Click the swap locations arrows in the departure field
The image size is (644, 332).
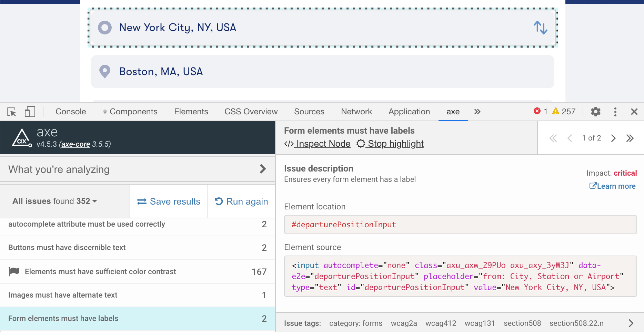[540, 28]
